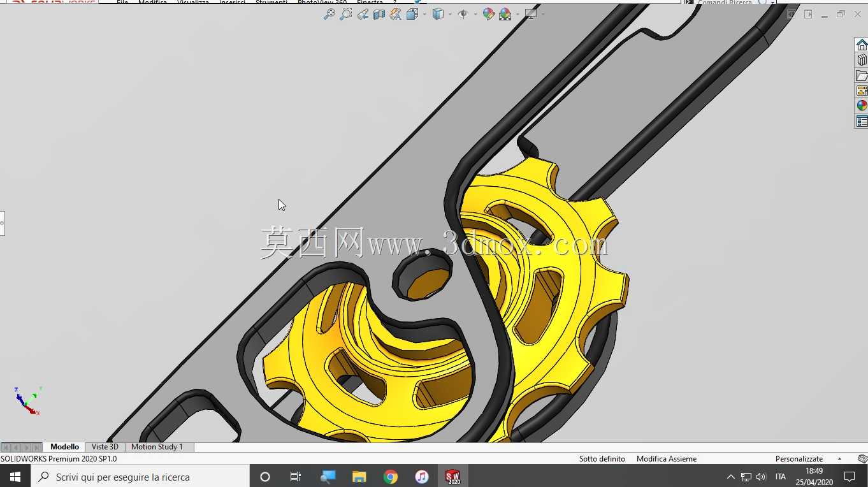Viewport: 868px width, 487px height.
Task: Open the Motion Study 1 tab
Action: tap(157, 447)
